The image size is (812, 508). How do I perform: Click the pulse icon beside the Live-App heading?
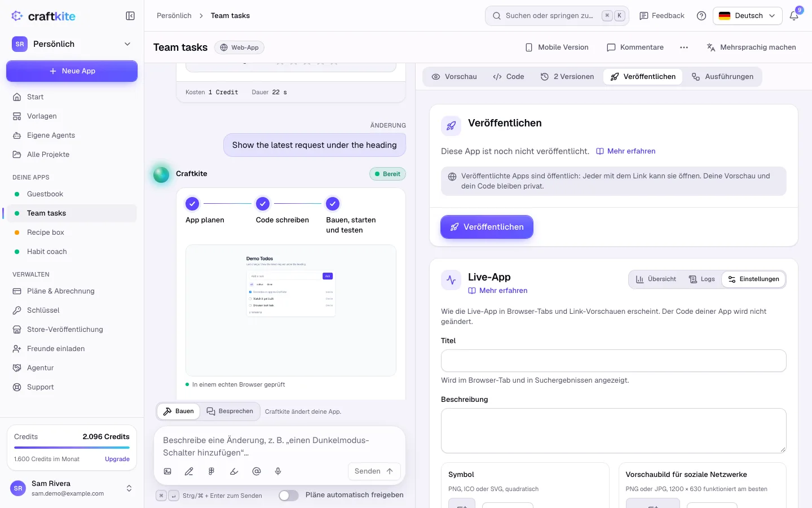tap(451, 279)
